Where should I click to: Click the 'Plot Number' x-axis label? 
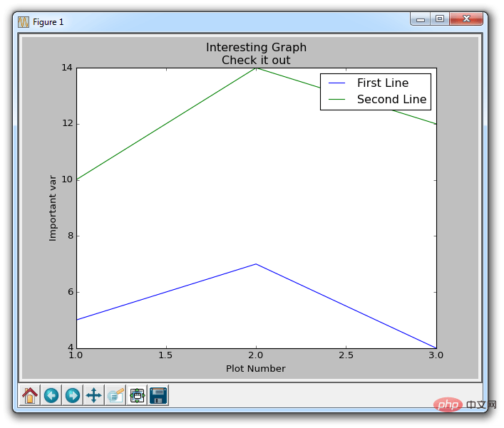(x=255, y=368)
